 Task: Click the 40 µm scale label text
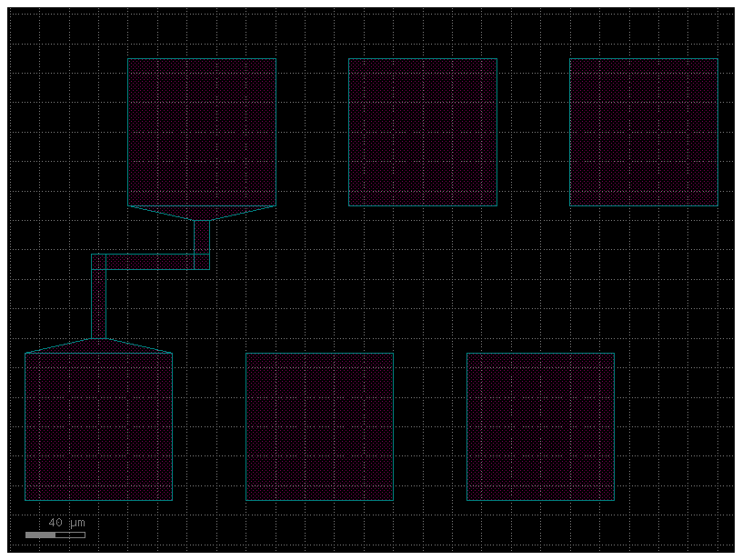65,523
